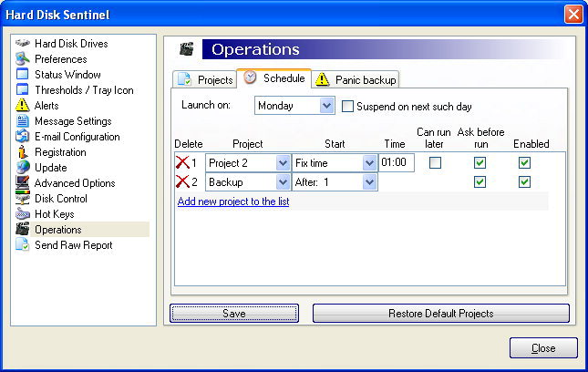Viewport: 588px width, 372px height.
Task: Click the Save button
Action: 234,313
